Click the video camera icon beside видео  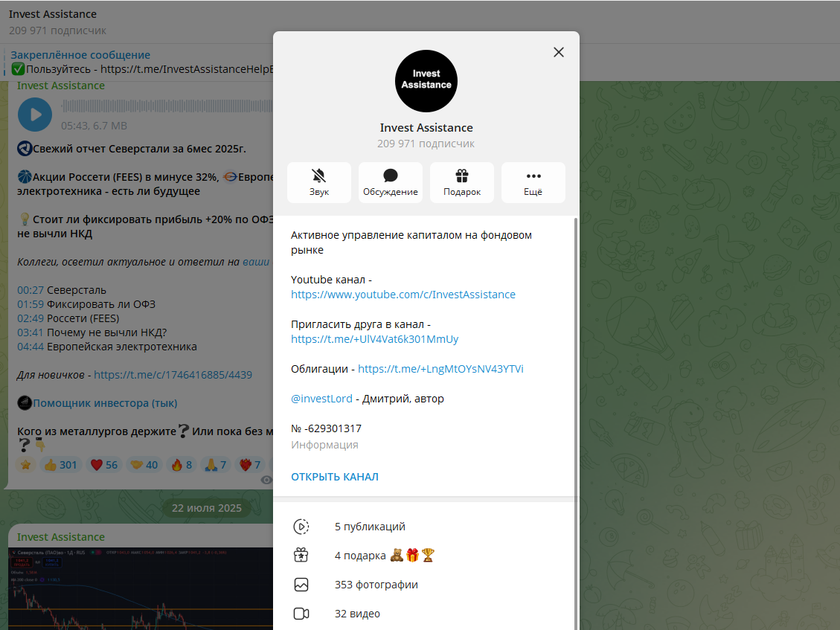301,614
